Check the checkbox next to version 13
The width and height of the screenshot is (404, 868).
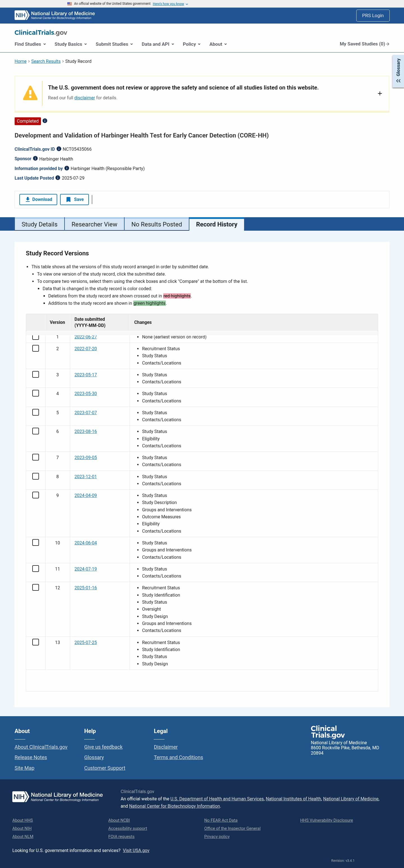click(x=35, y=642)
